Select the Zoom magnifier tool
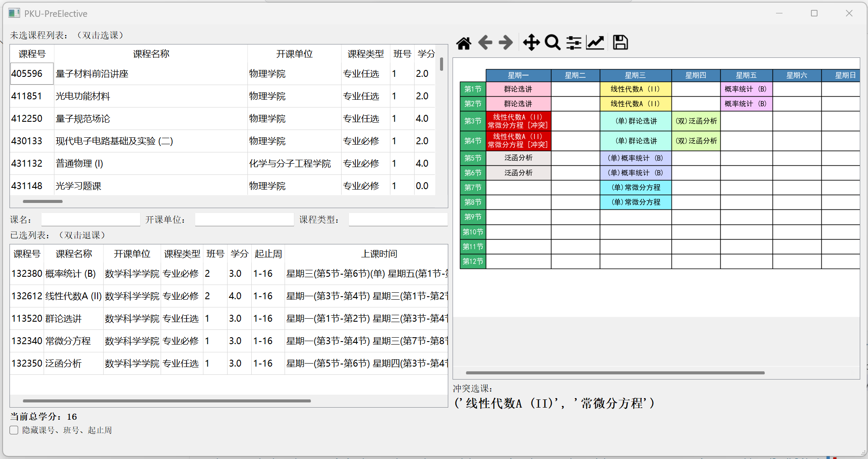 pyautogui.click(x=553, y=43)
